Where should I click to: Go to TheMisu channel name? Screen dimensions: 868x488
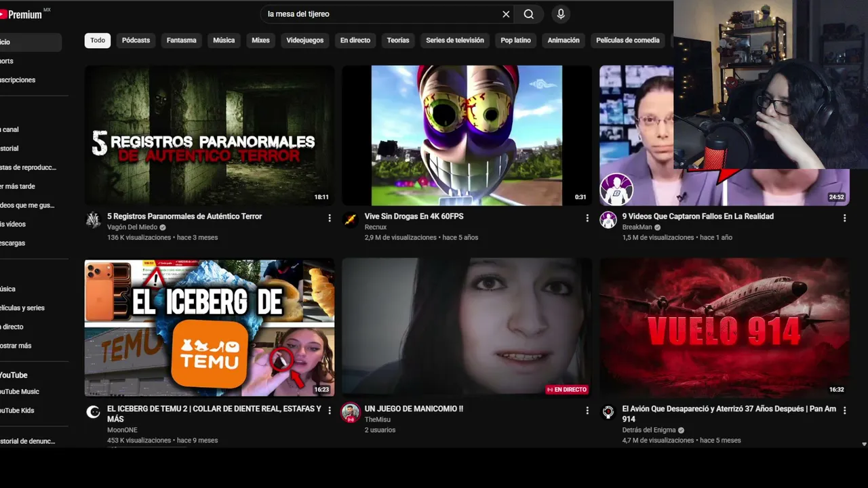(x=378, y=420)
